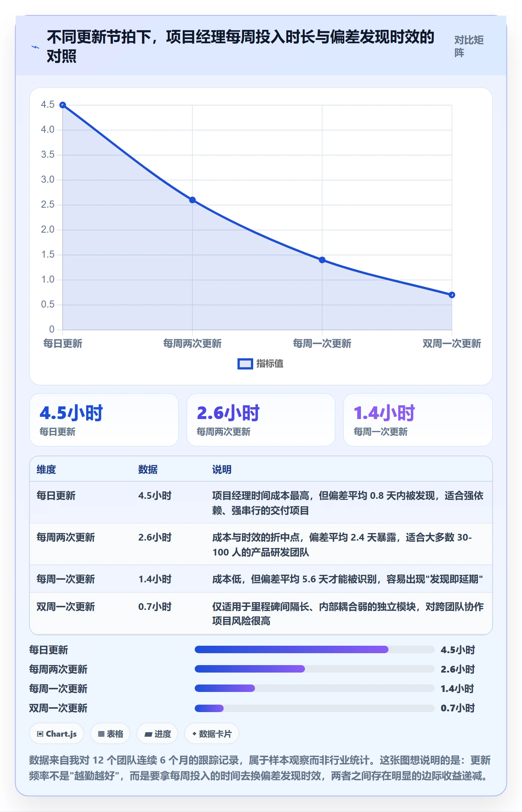Select the 每周一次更新 chart data point
Screen dimensions: 522x812
click(x=322, y=260)
